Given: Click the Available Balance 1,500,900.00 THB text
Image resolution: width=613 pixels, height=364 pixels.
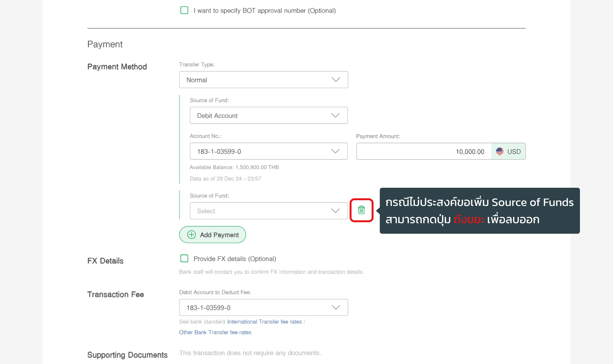Looking at the screenshot, I should pyautogui.click(x=234, y=167).
